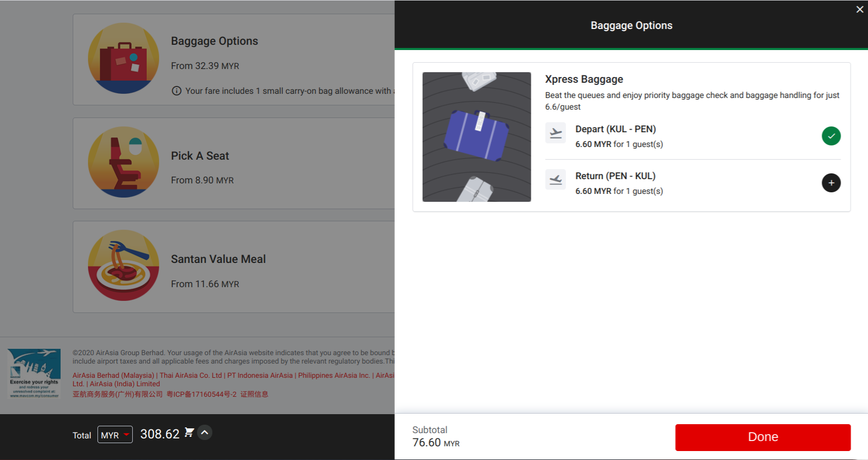Open AirAsia (India) Limited link
The height and width of the screenshot is (460, 868).
tap(125, 384)
